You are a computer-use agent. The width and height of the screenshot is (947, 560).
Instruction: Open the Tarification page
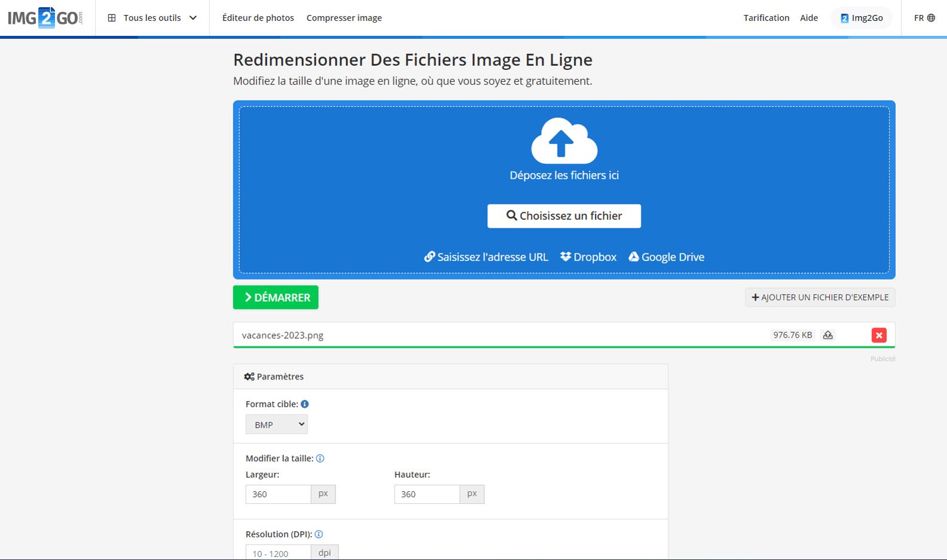point(766,18)
